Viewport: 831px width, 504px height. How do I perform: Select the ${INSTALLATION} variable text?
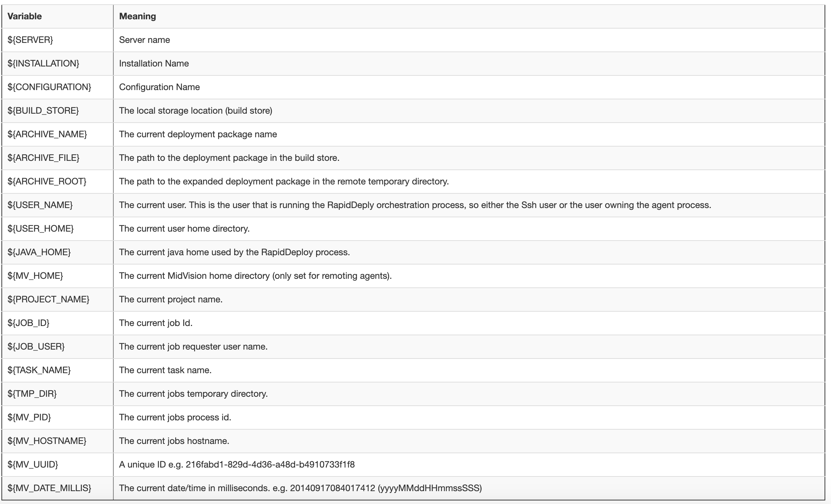coord(43,64)
